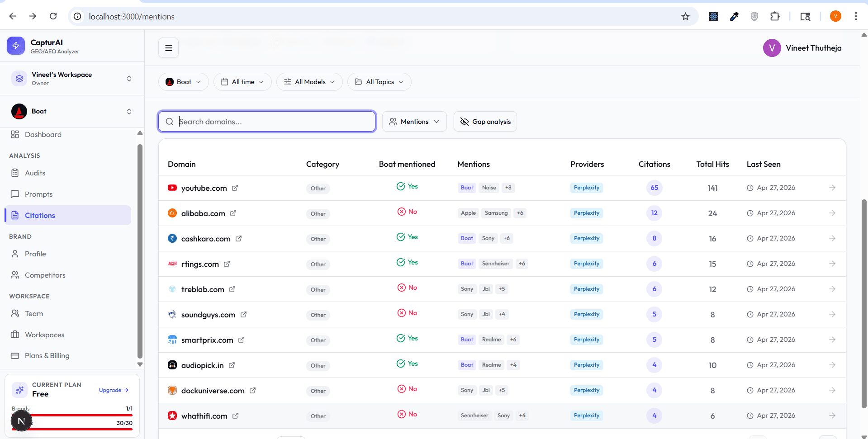Sort by the Citations column header
Viewport: 868px width, 439px height.
pos(654,164)
